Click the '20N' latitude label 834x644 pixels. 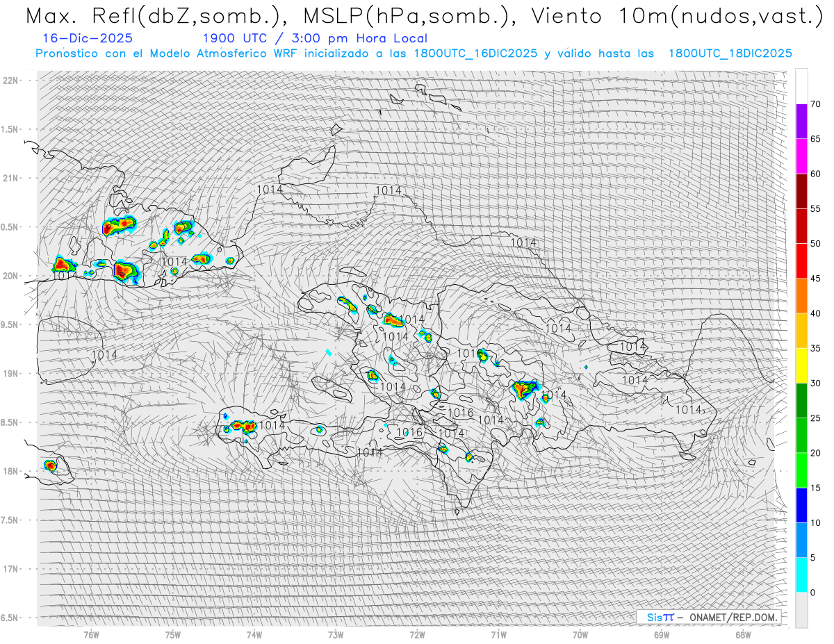tap(10, 276)
